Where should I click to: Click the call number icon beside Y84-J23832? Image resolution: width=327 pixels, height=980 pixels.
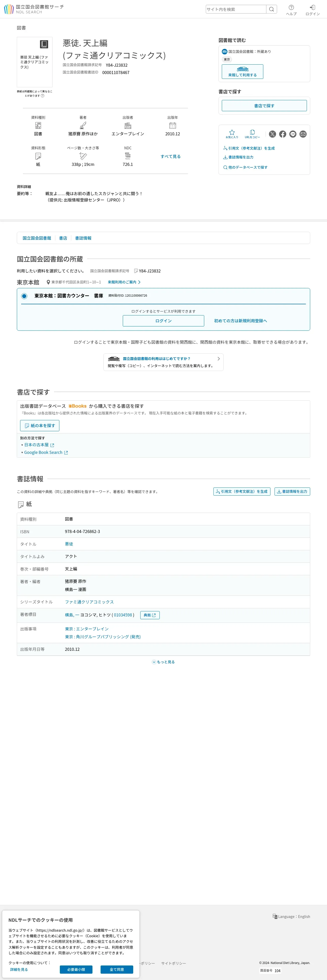pos(136,271)
